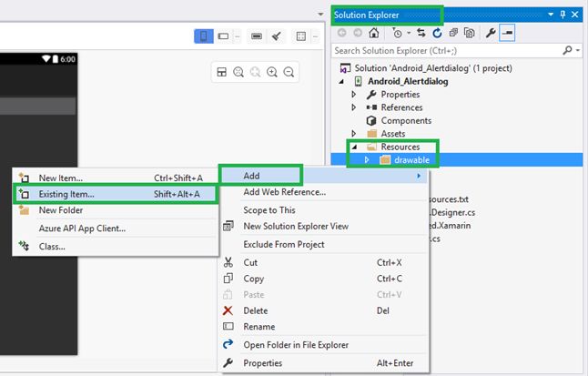Expand the Assets folder
This screenshot has width=588, height=376.
(354, 134)
